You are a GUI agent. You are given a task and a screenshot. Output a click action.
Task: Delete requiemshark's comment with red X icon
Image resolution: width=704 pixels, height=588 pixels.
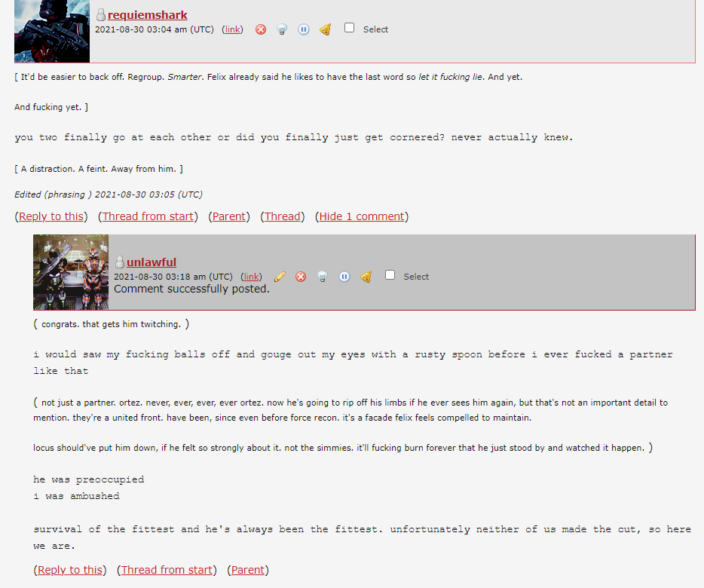(x=261, y=29)
